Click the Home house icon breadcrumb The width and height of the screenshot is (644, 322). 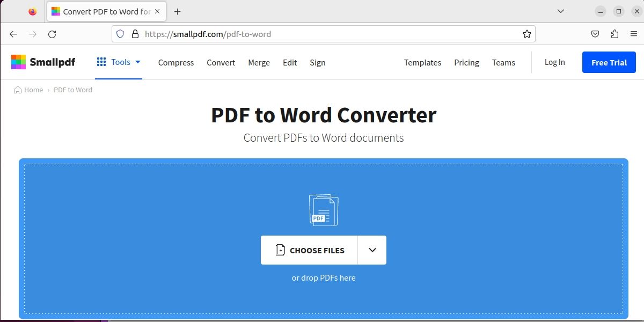click(x=17, y=90)
